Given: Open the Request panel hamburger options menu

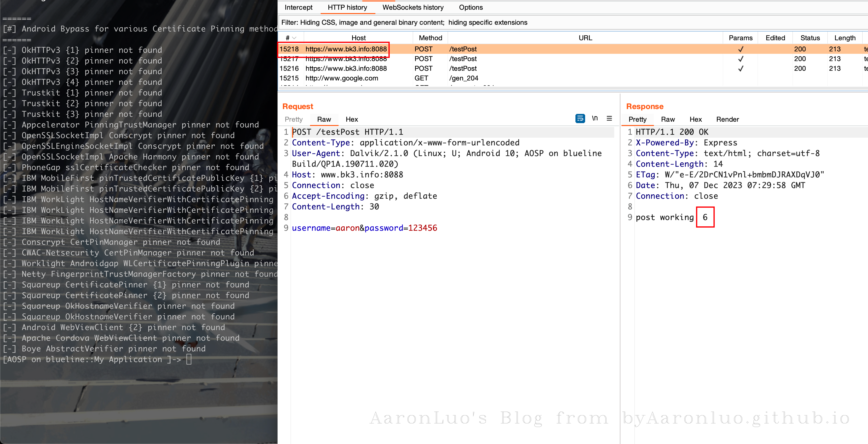Looking at the screenshot, I should pos(609,118).
